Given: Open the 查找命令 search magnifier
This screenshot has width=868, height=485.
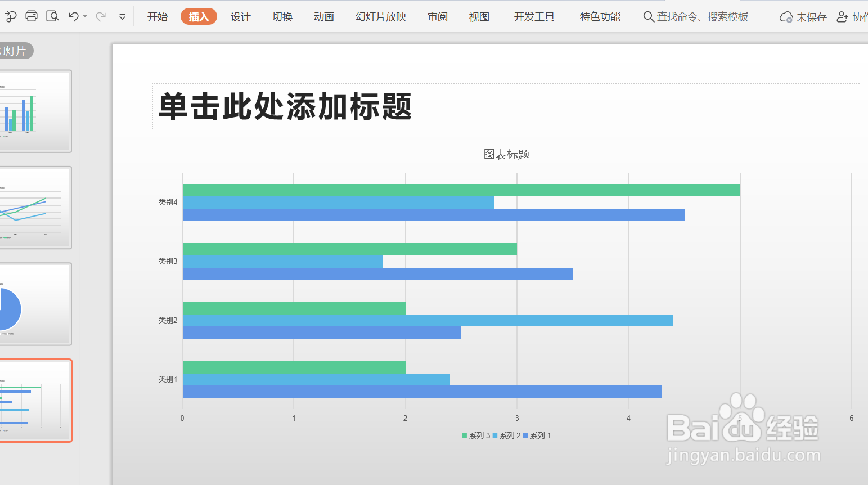Looking at the screenshot, I should coord(648,16).
